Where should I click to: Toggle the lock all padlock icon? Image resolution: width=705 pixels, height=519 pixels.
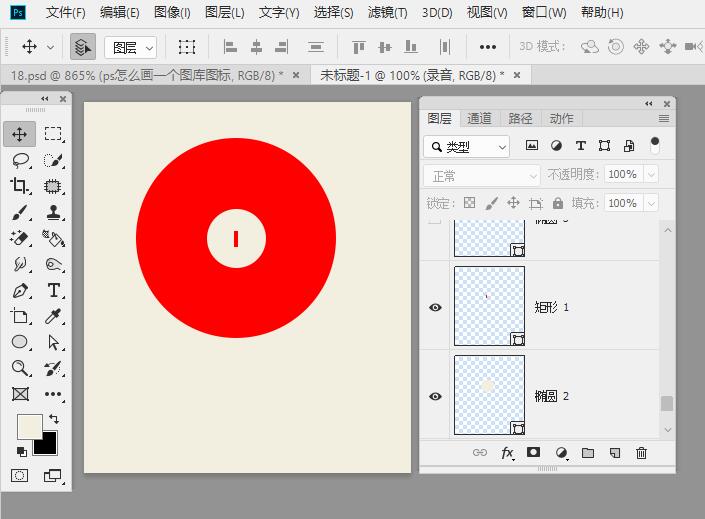pos(557,203)
